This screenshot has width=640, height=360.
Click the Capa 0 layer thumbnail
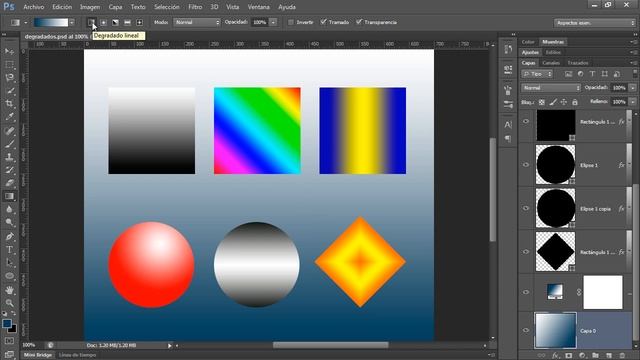pyautogui.click(x=556, y=330)
